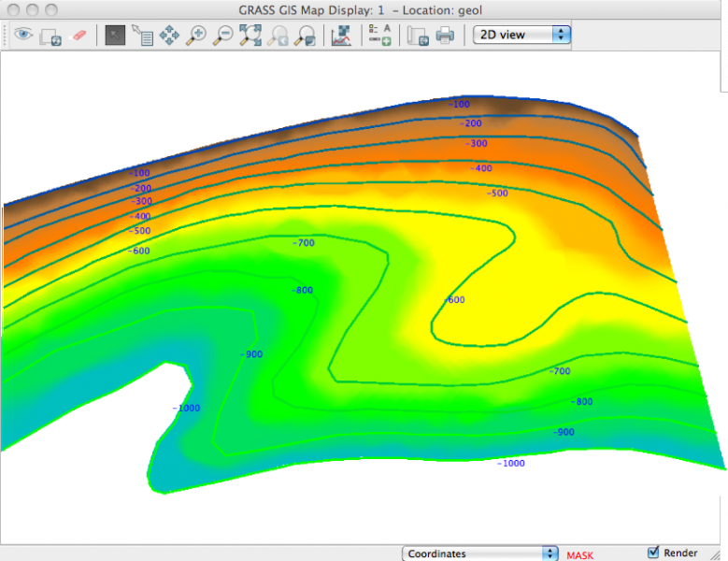Open the Analyze map tools
The height and width of the screenshot is (561, 728).
click(x=341, y=36)
